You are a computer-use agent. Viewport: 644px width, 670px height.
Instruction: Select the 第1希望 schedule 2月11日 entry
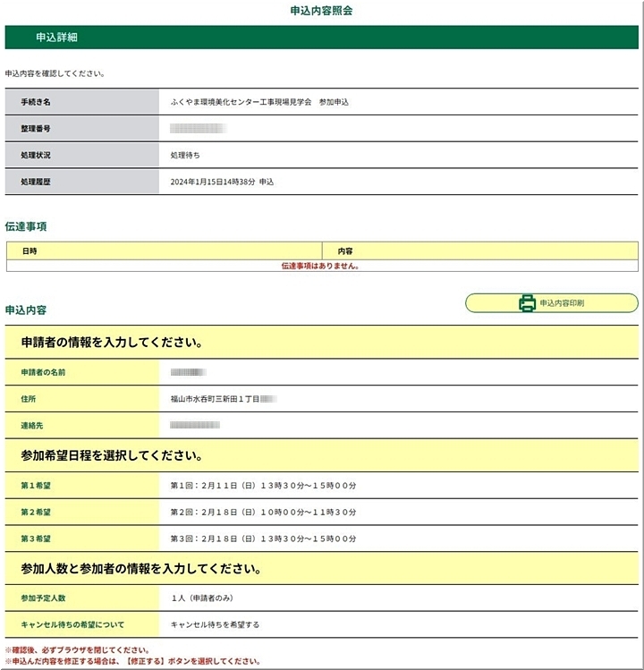[263, 487]
